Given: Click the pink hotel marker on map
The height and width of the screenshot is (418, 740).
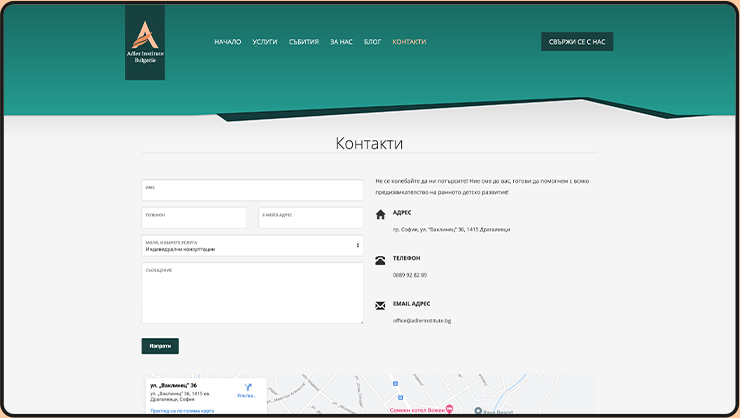Looking at the screenshot, I should click(x=449, y=409).
